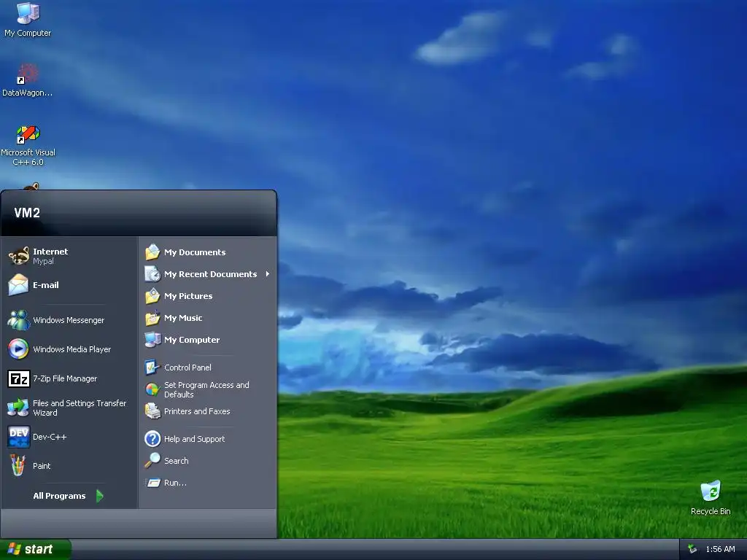
Task: Click the Run icon in Start menu
Action: (x=152, y=483)
